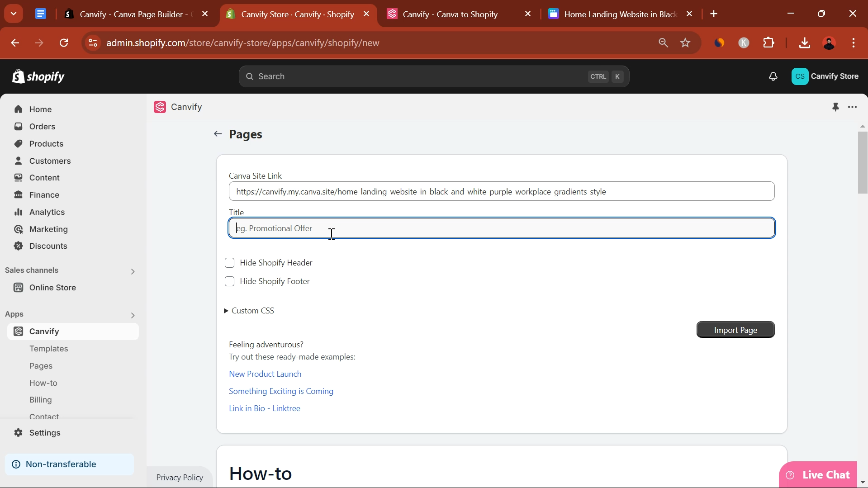Click the page vertical scrollbar thumb
This screenshot has height=488, width=868.
point(863,163)
